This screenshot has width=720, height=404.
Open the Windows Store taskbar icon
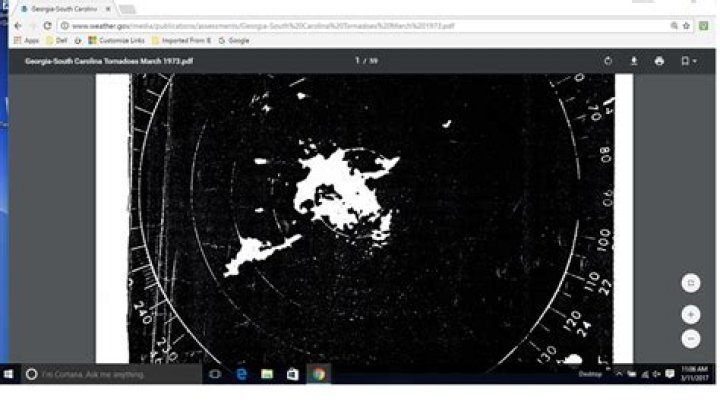click(x=292, y=374)
